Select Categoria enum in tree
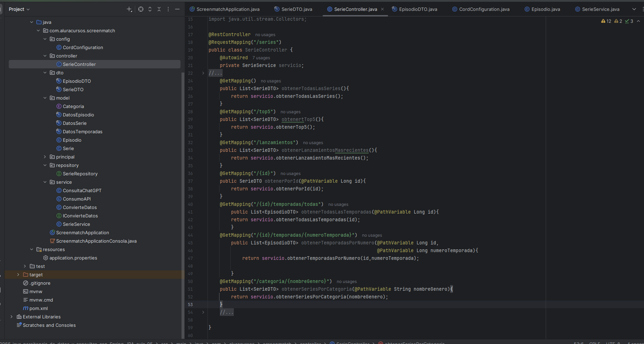Viewport: 644px width, 344px height. [x=73, y=106]
